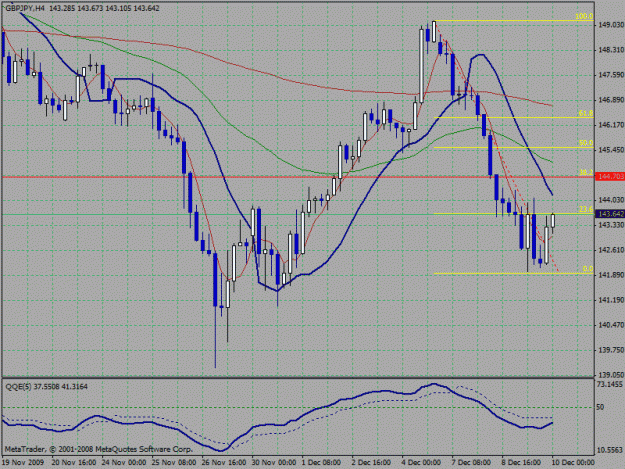Click the current price tag 143.642
Viewport: 625px width, 469px height.
coord(610,214)
